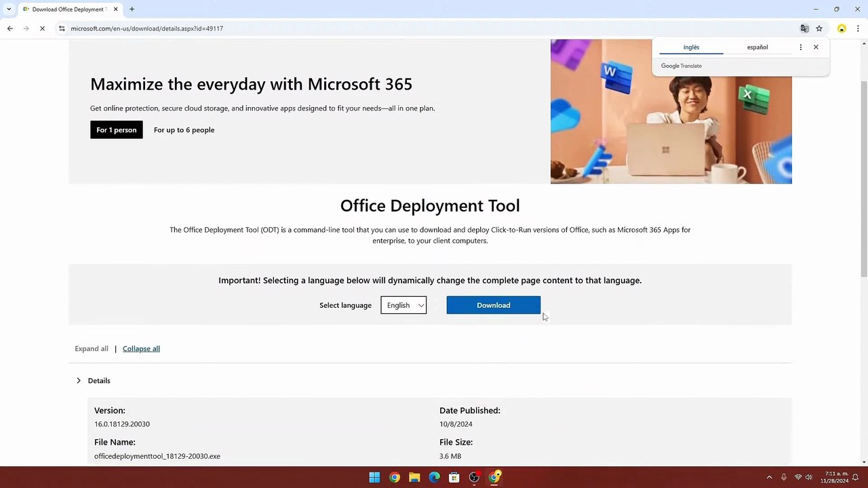868x488 pixels.
Task: Click the 3.6 MB file size
Action: tap(450, 456)
